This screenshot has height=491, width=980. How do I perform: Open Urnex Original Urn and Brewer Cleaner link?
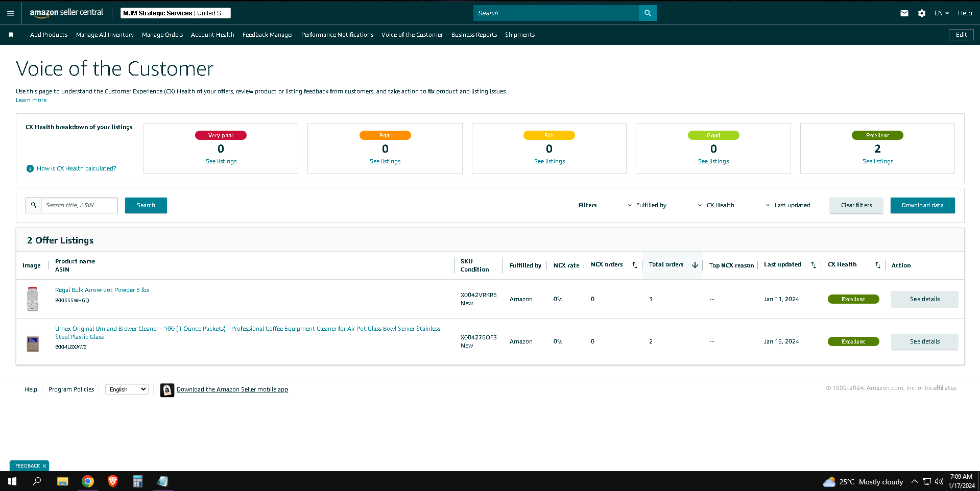point(248,333)
